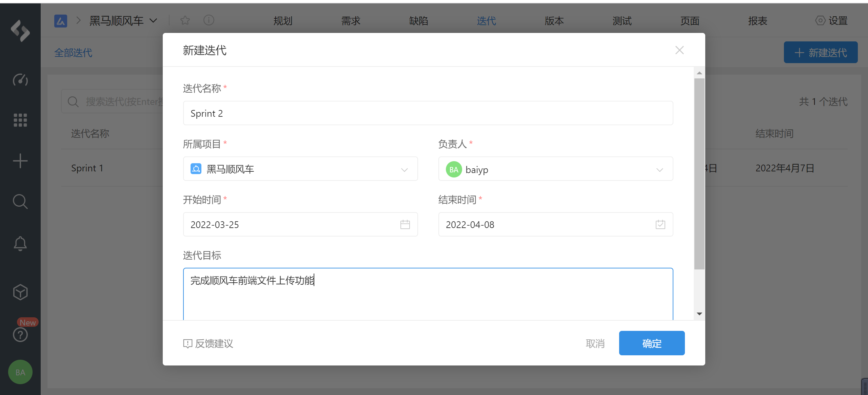This screenshot has width=868, height=395.
Task: Open the help question mark icon
Action: point(20,335)
